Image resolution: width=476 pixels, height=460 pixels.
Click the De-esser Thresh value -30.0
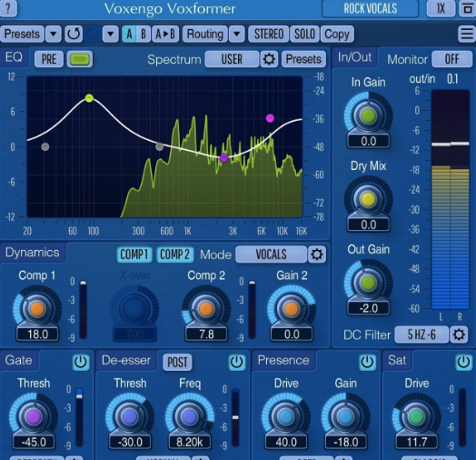click(x=130, y=442)
